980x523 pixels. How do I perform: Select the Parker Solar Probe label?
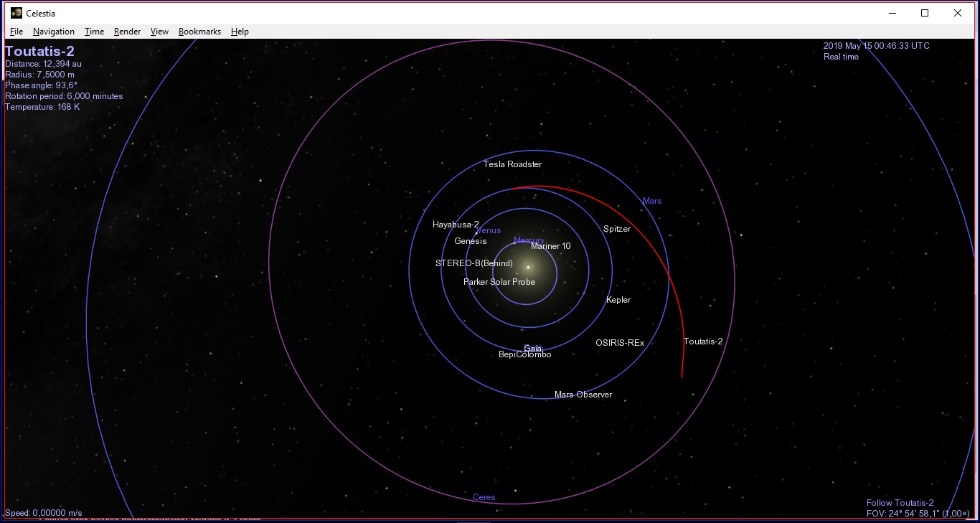pos(499,282)
